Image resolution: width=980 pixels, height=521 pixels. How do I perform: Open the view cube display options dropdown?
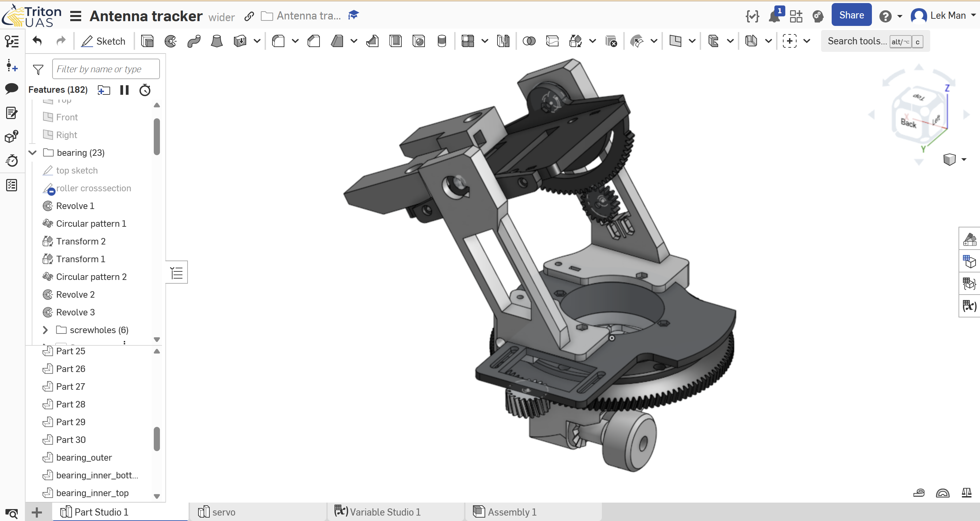pos(964,159)
